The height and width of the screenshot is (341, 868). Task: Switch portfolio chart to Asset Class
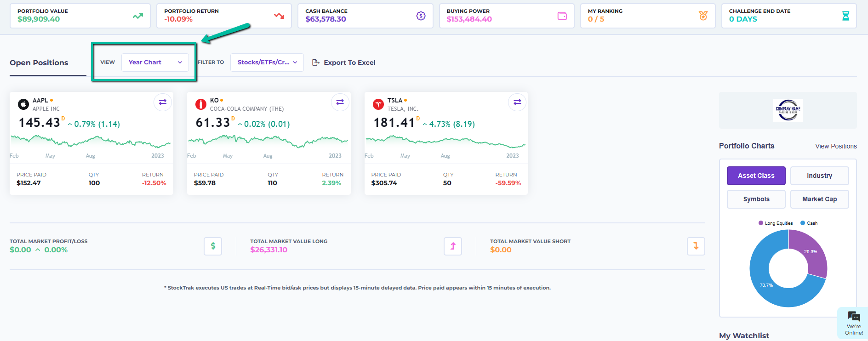click(756, 176)
